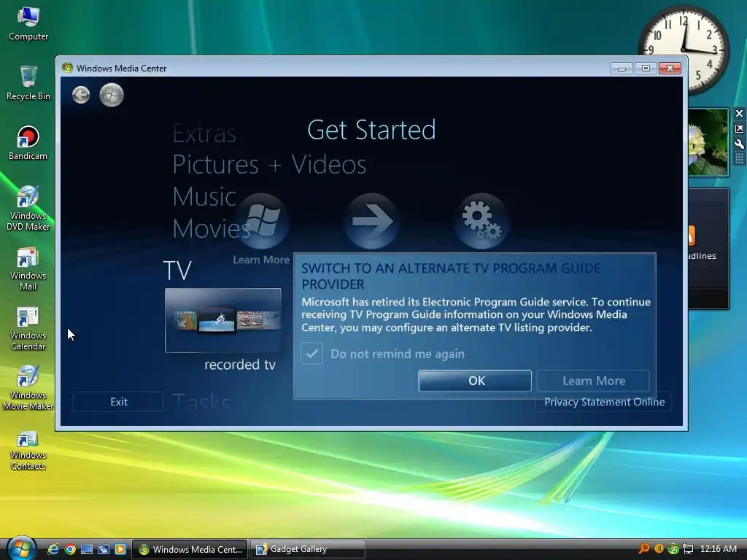This screenshot has height=560, width=747.
Task: Click Show Desktop in Quick Launch
Action: point(87,549)
